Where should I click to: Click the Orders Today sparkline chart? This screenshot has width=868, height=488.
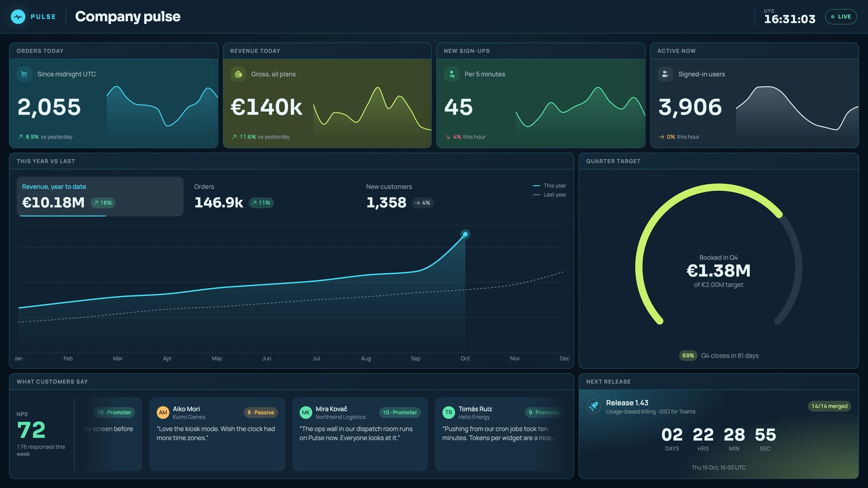[162, 111]
